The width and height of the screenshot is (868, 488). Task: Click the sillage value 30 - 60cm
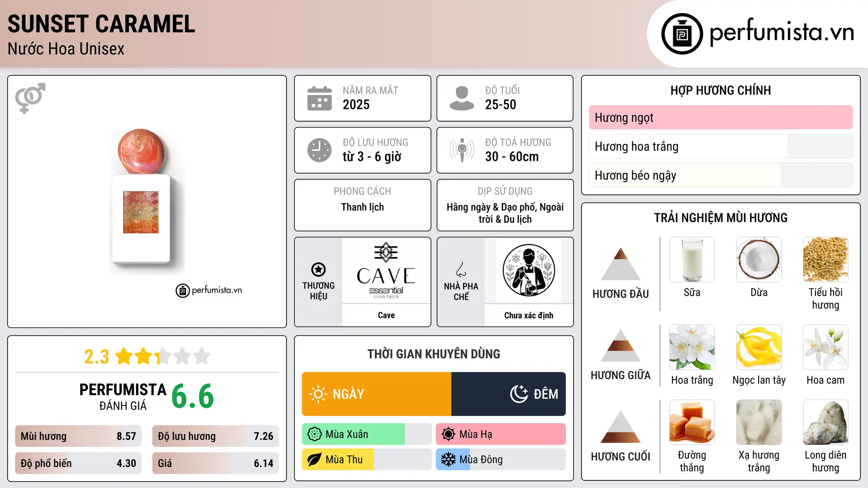point(512,157)
